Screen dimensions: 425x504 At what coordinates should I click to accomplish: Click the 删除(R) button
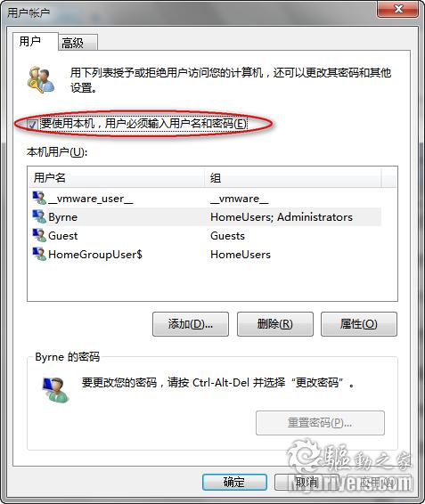pos(275,324)
